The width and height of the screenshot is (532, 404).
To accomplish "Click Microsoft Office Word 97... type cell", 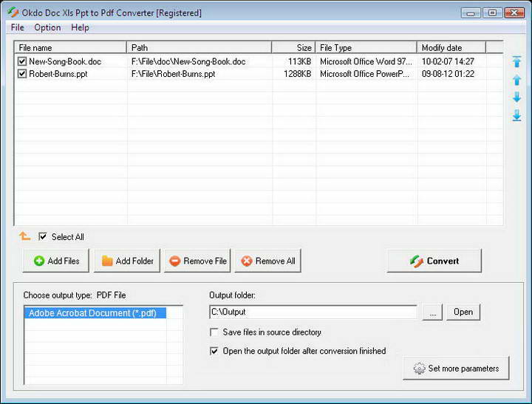I will (366, 61).
